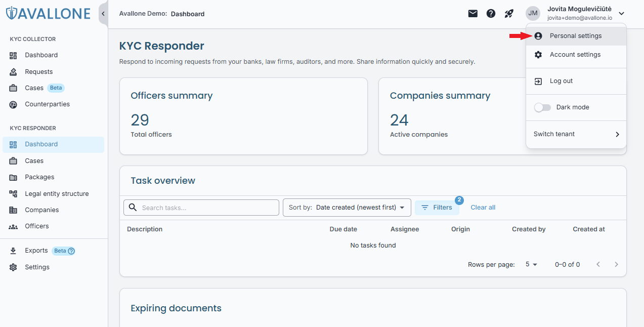Click the rocket icon in the header
644x327 pixels.
509,14
